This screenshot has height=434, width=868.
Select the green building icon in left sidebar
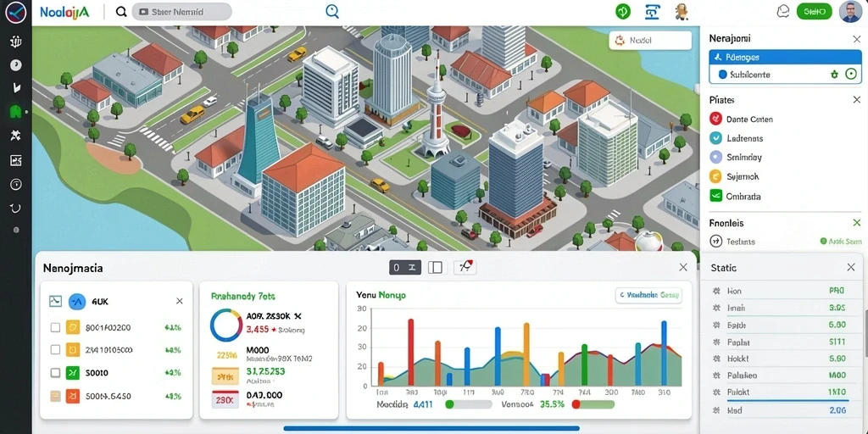click(15, 112)
